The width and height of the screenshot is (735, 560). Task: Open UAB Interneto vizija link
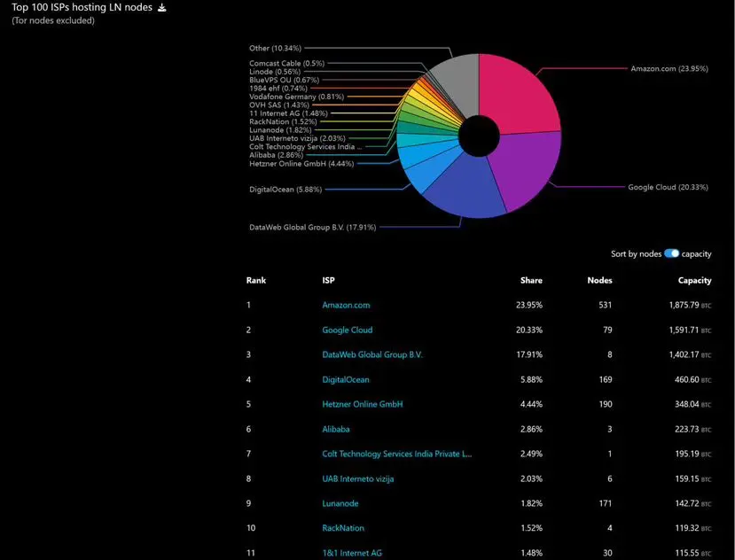pyautogui.click(x=357, y=478)
